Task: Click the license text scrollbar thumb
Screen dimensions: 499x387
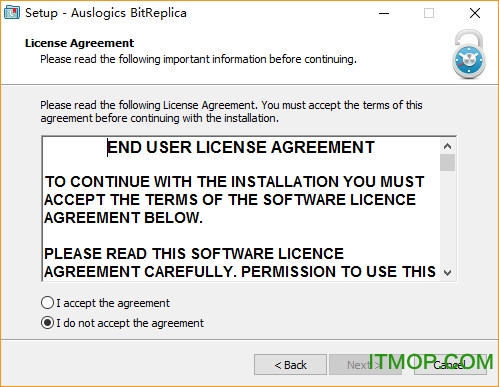Action: (x=447, y=162)
